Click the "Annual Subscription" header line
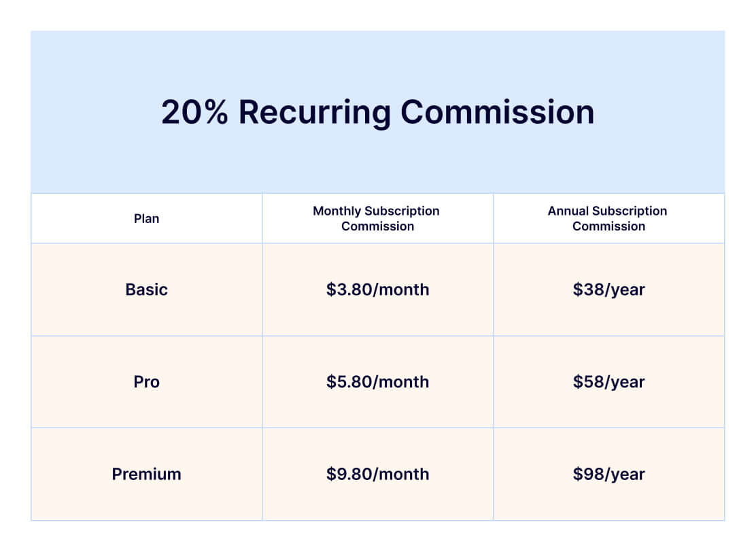Image resolution: width=756 pixels, height=552 pixels. (607, 211)
